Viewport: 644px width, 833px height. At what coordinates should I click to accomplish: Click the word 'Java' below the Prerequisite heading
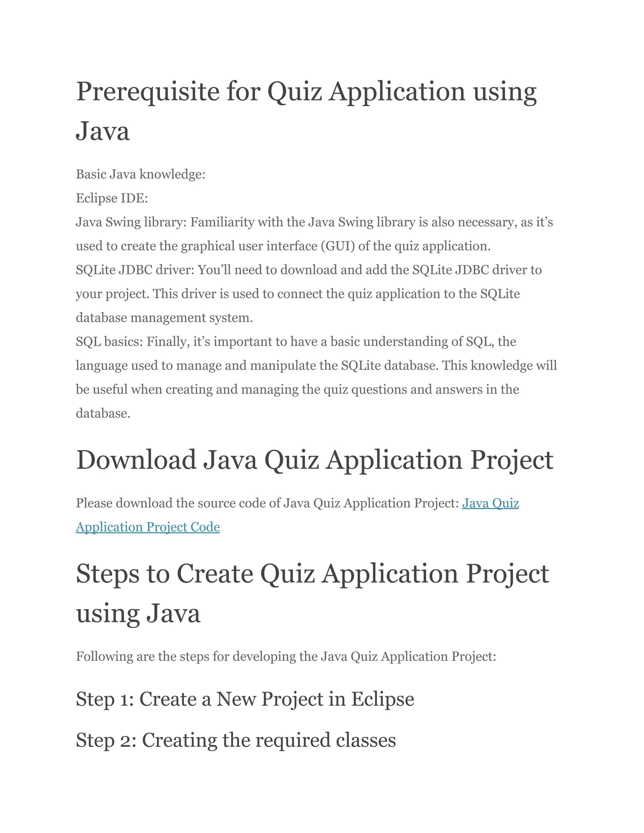103,132
